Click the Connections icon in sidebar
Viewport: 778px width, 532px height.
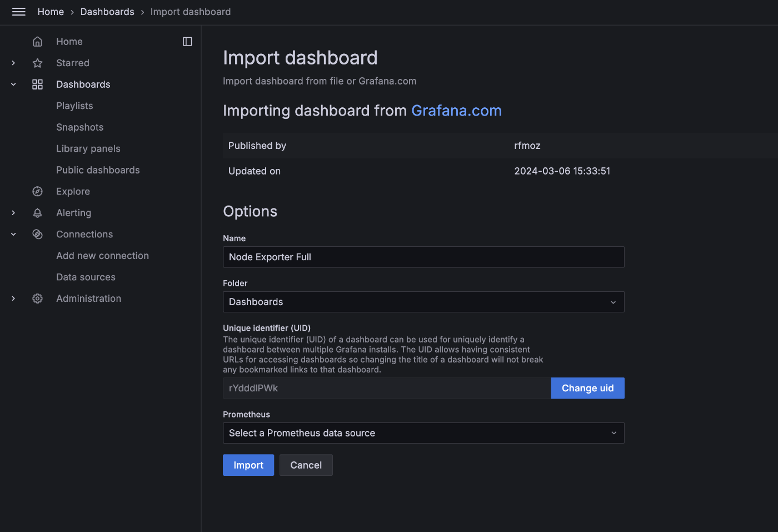[37, 234]
